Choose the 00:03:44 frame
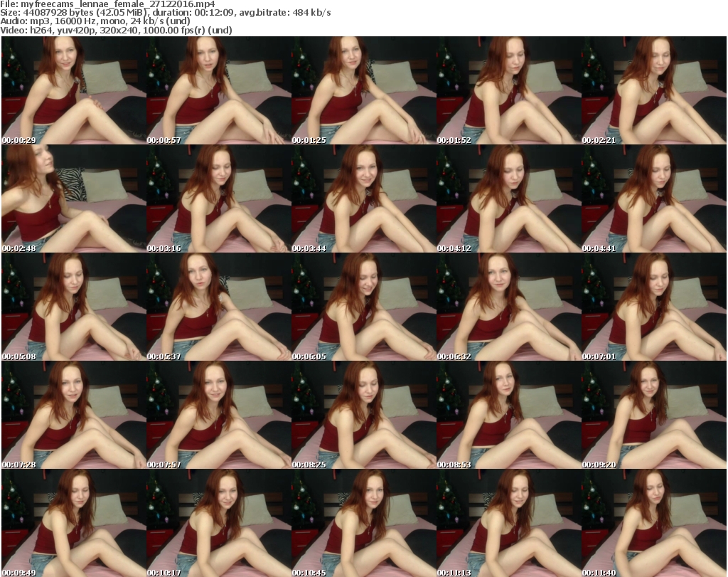 click(363, 198)
